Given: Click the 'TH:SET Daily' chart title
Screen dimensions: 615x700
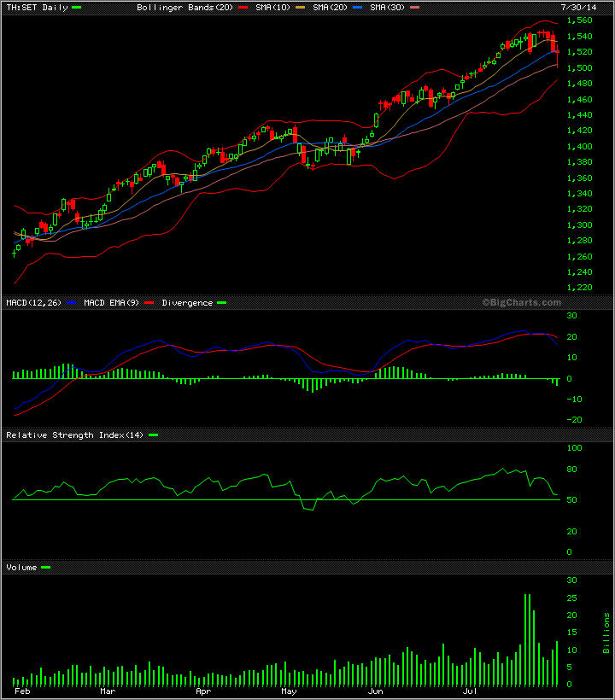Looking at the screenshot, I should (x=37, y=8).
